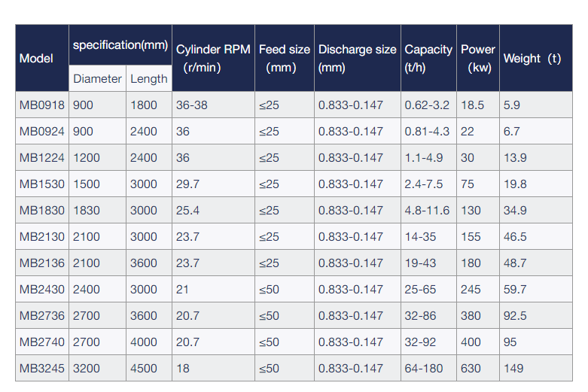Click weight value 95
588x392 pixels.
point(536,342)
